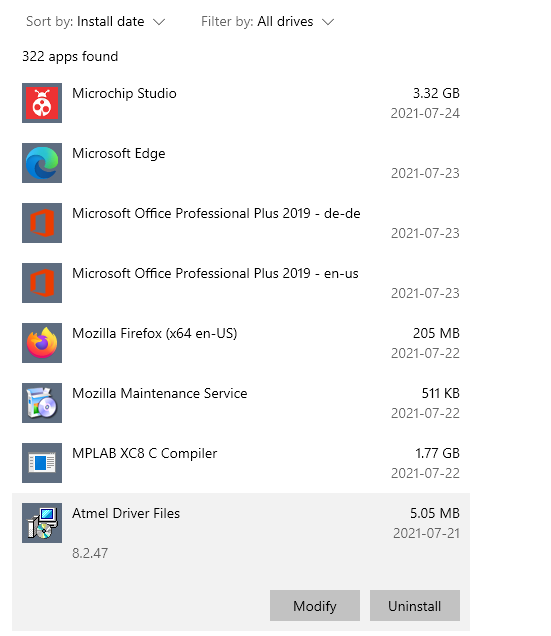Viewport: 551px width, 636px height.
Task: Select Mozilla Firefox (x64 en-US) entry
Action: coord(241,343)
